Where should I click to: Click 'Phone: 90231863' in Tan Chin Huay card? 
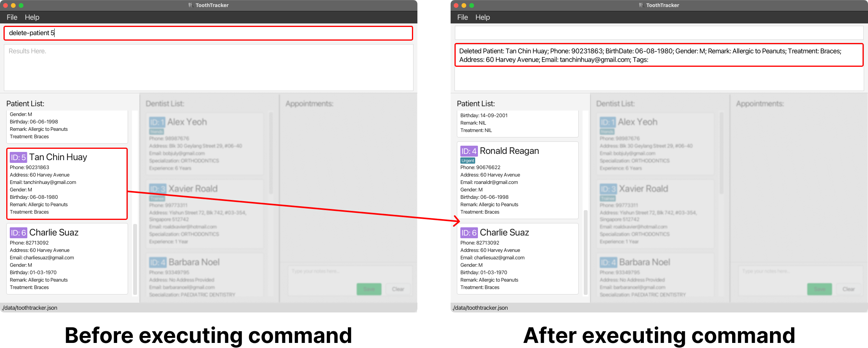point(30,168)
